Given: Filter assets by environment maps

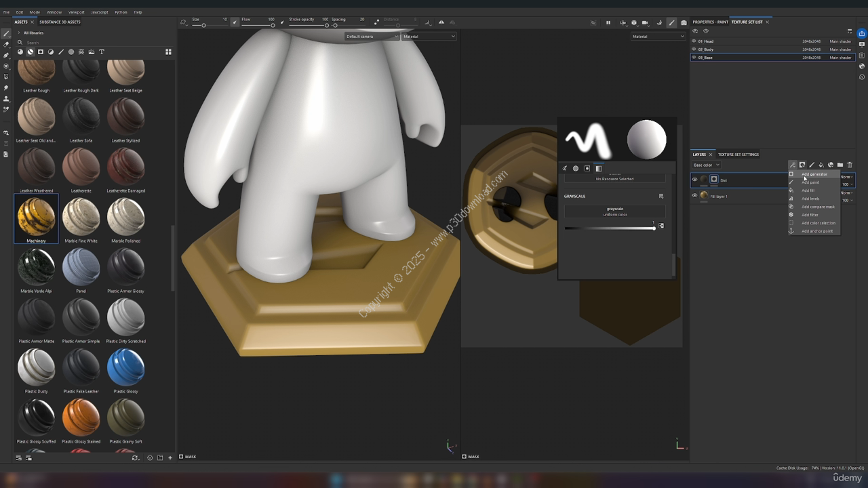Looking at the screenshot, I should pos(92,52).
